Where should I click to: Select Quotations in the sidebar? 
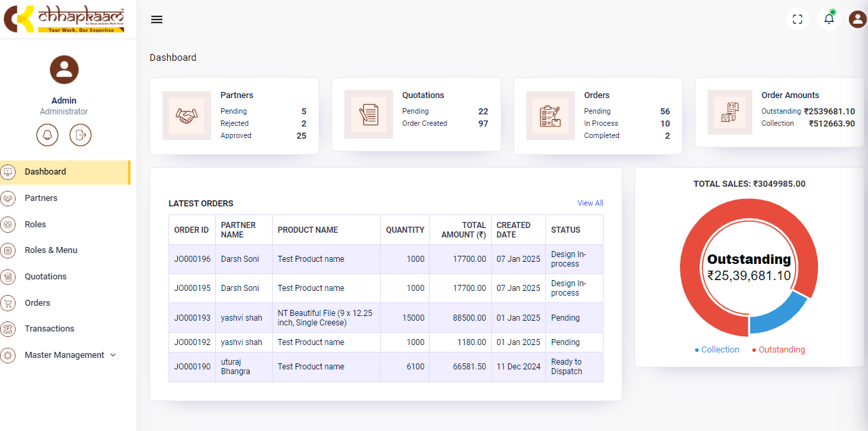[x=45, y=277]
